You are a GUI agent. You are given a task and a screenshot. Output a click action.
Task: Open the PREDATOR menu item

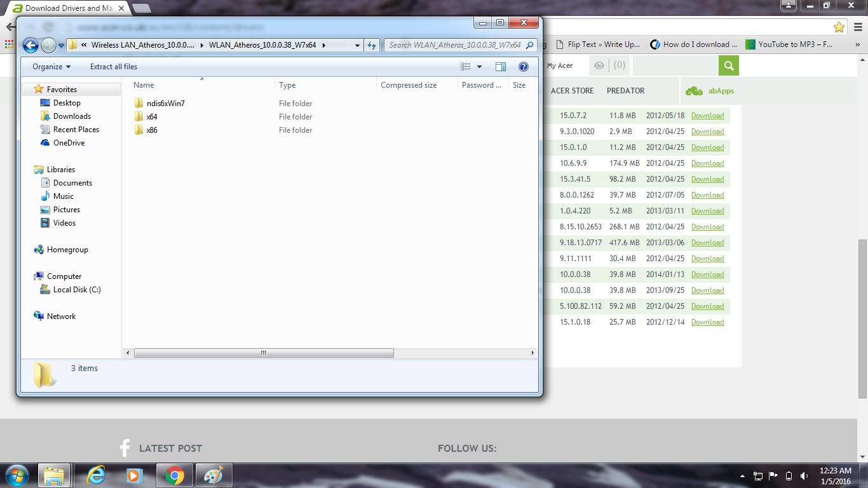[x=626, y=91]
